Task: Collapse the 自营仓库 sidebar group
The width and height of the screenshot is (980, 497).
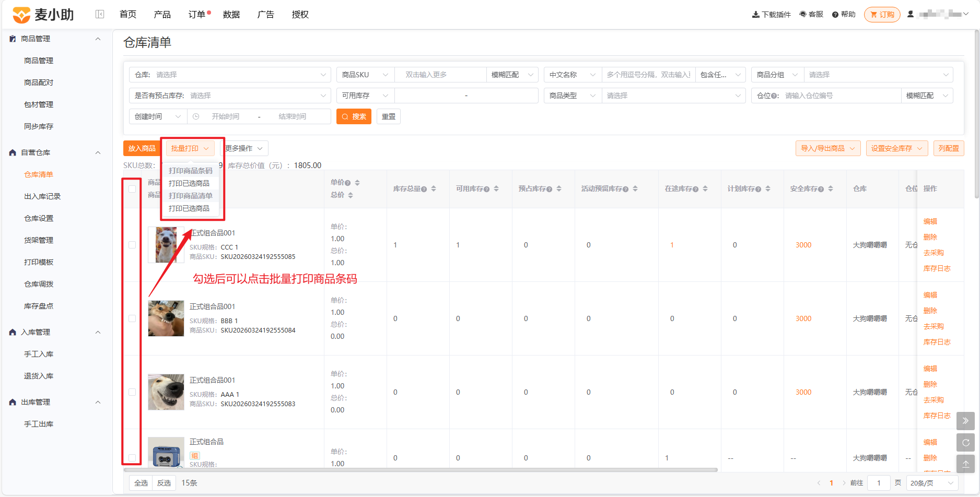Action: pyautogui.click(x=98, y=152)
